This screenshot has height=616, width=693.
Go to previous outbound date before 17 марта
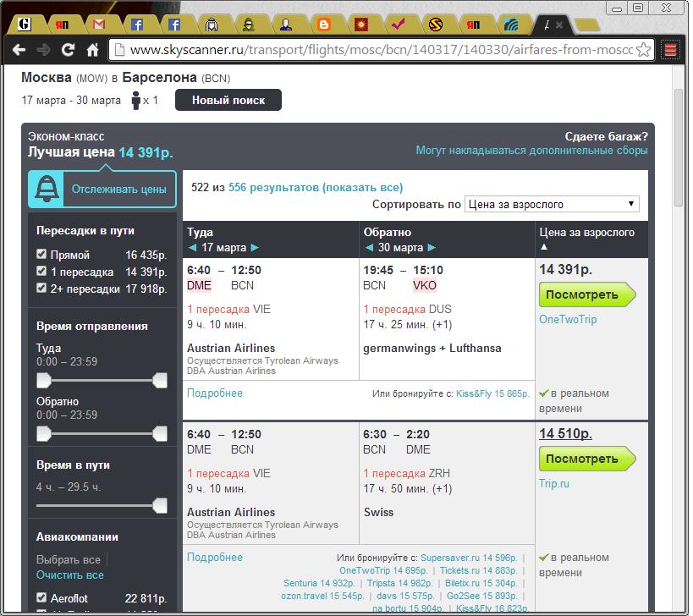[x=192, y=248]
